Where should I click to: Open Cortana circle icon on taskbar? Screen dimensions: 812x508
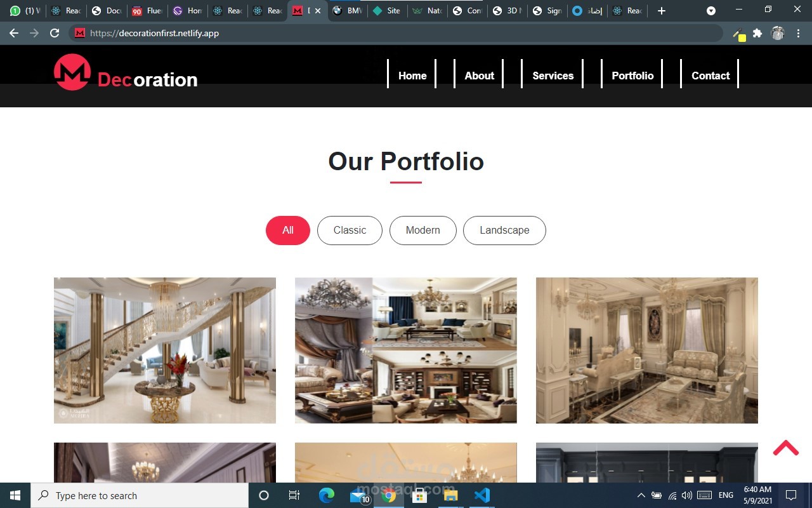click(x=264, y=495)
